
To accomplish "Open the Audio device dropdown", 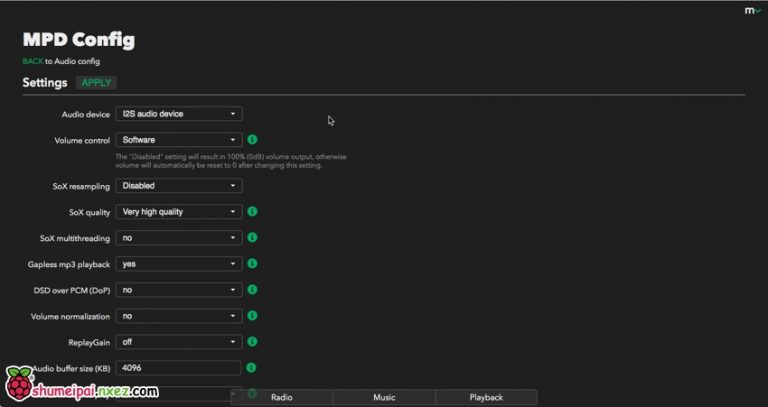I will (179, 114).
